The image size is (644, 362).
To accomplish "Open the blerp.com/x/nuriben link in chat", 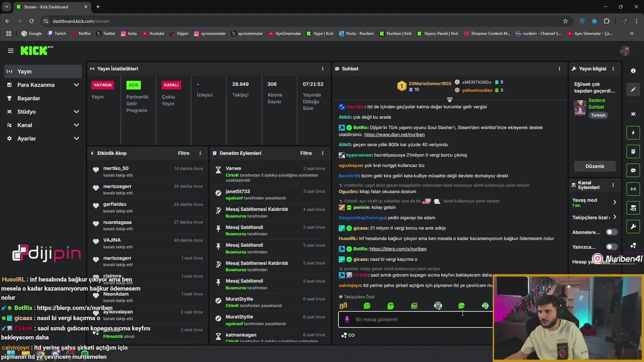I will (x=397, y=249).
